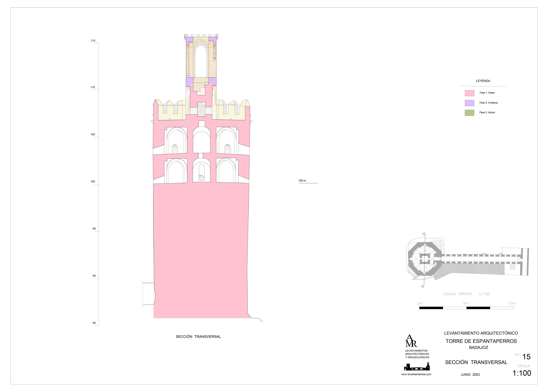The width and height of the screenshot is (548, 392).
Task: Click the 10m label on scale bar
Action: [x=512, y=303]
